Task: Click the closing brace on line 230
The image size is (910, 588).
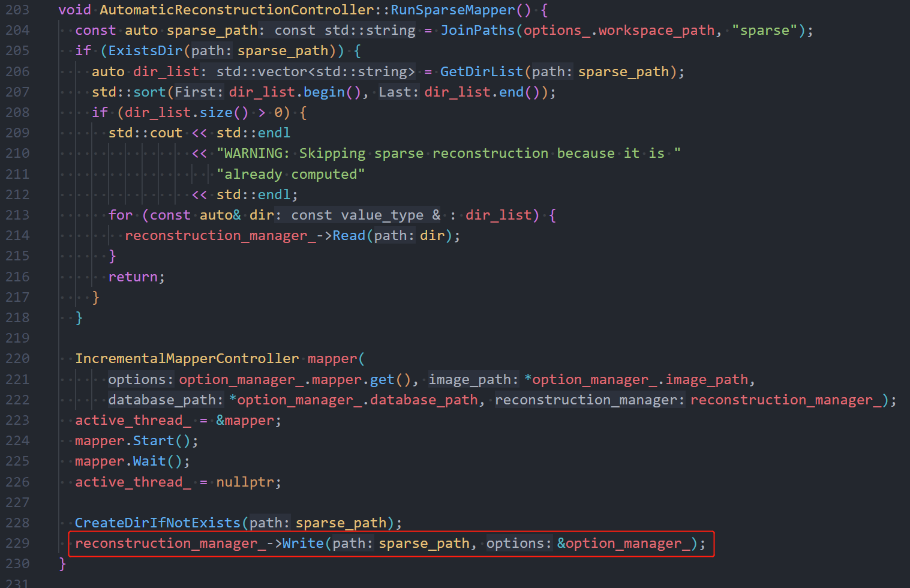Action: tap(62, 563)
